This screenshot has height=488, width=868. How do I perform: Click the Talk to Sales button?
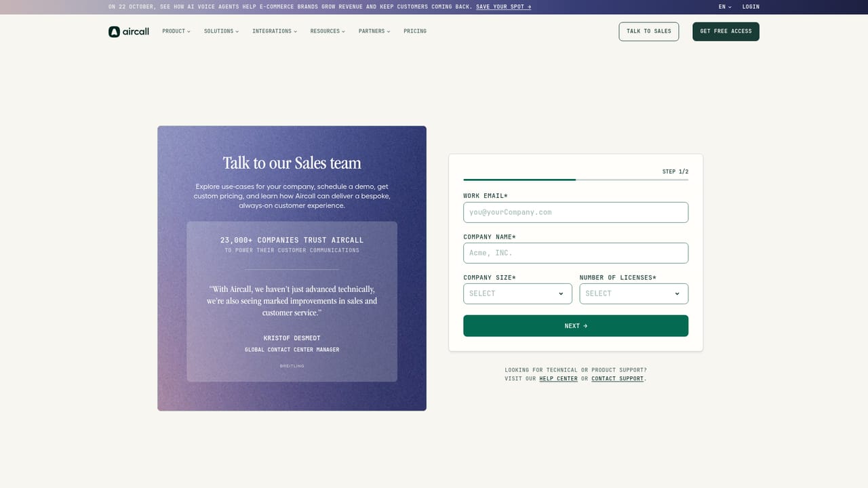[x=649, y=31]
